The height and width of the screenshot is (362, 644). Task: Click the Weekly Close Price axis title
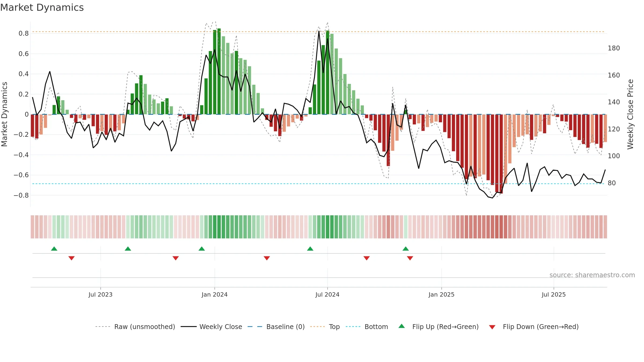(630, 114)
